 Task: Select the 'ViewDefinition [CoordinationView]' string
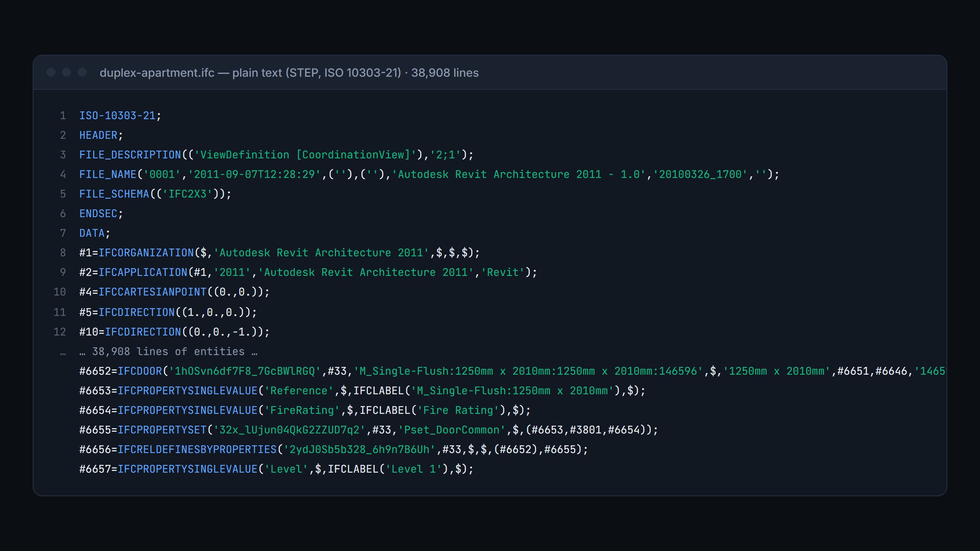pyautogui.click(x=305, y=155)
